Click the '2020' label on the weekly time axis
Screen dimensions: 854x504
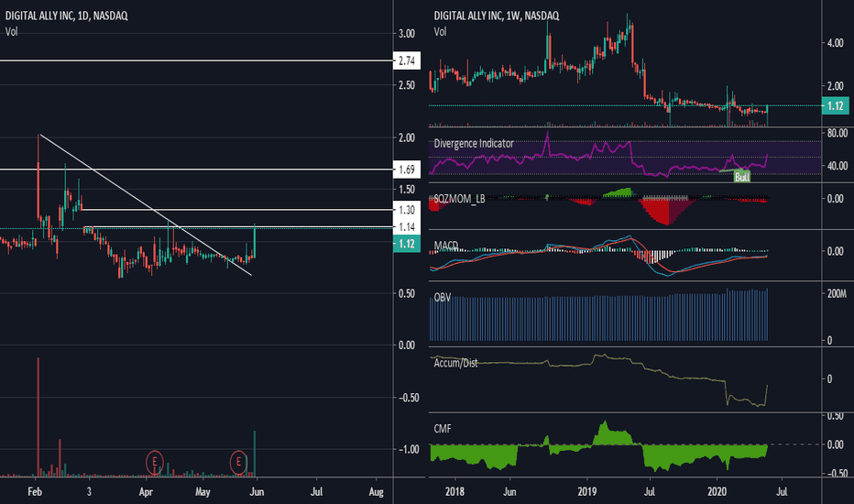[x=717, y=491]
